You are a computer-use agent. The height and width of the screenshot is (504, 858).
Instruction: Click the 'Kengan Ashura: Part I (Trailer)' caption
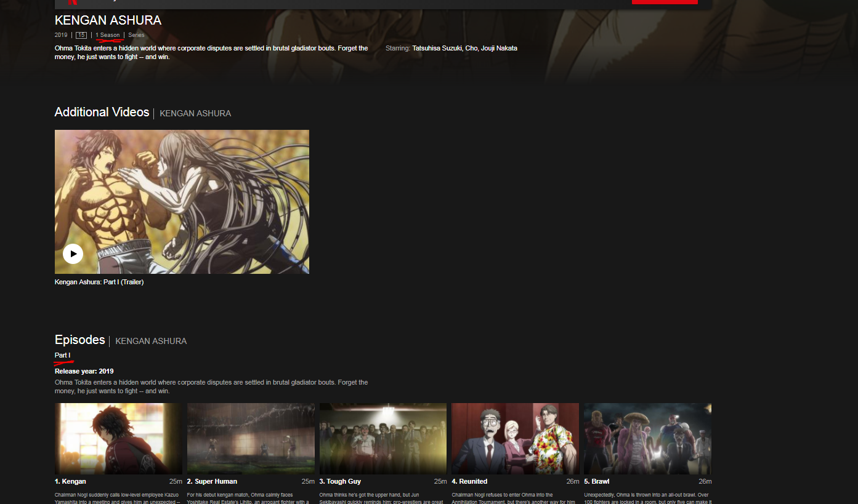point(99,282)
